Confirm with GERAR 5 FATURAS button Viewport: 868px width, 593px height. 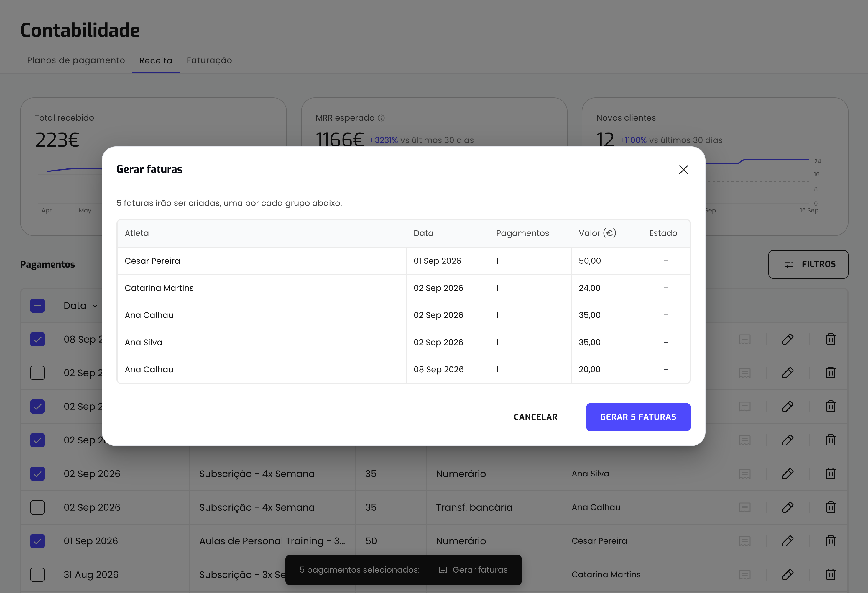pyautogui.click(x=638, y=417)
